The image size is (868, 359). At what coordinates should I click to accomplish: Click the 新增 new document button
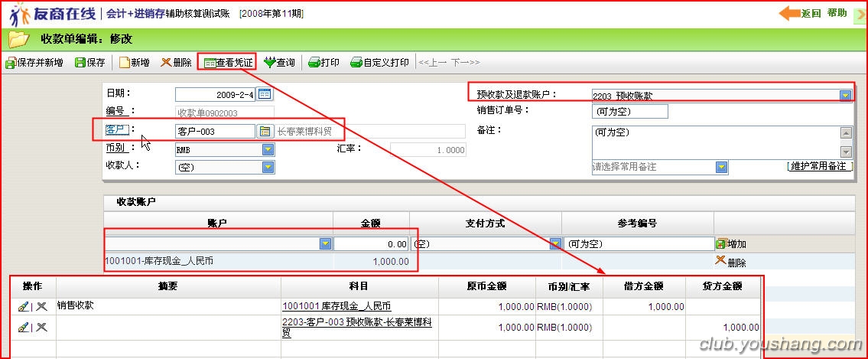135,63
